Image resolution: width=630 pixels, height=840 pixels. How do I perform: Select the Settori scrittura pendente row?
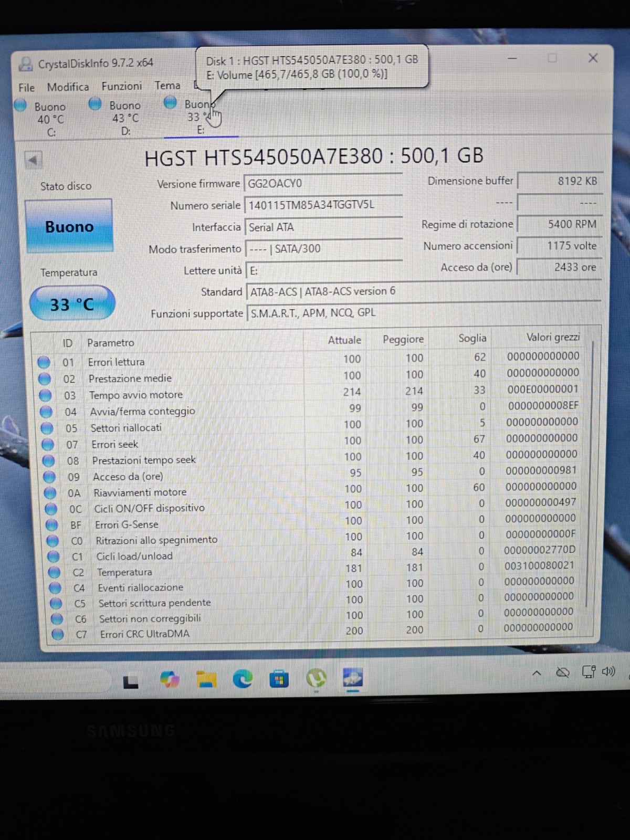point(319,600)
